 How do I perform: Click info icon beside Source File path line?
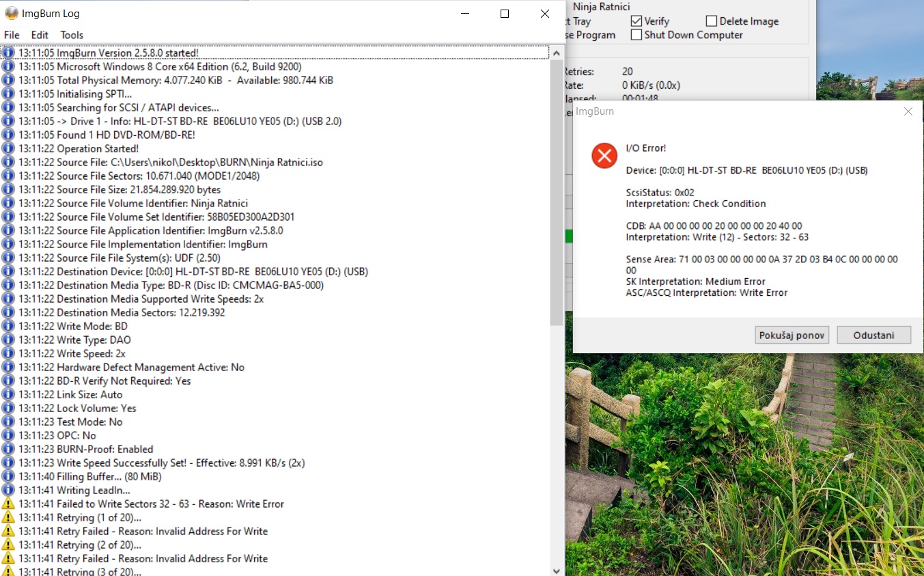click(8, 162)
